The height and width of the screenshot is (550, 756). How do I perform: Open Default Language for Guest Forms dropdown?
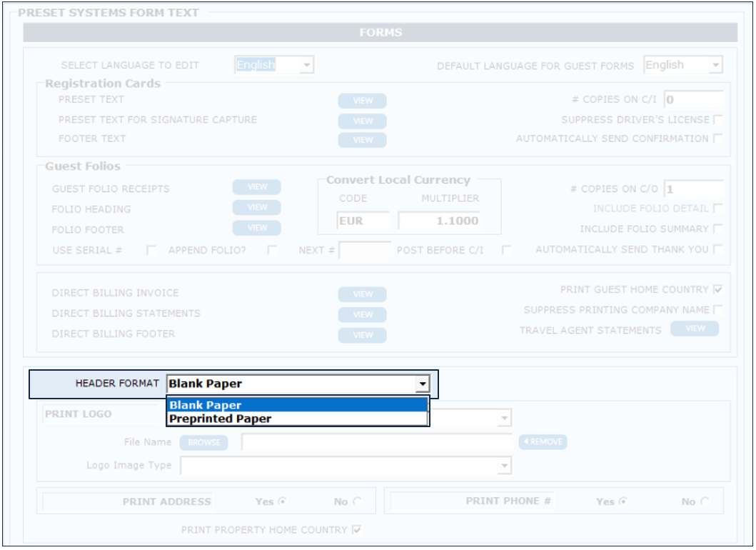click(715, 66)
